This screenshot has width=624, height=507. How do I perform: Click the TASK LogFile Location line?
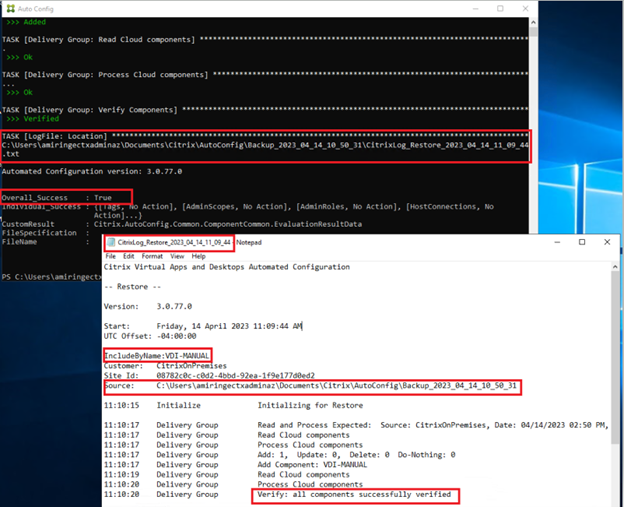click(265, 136)
